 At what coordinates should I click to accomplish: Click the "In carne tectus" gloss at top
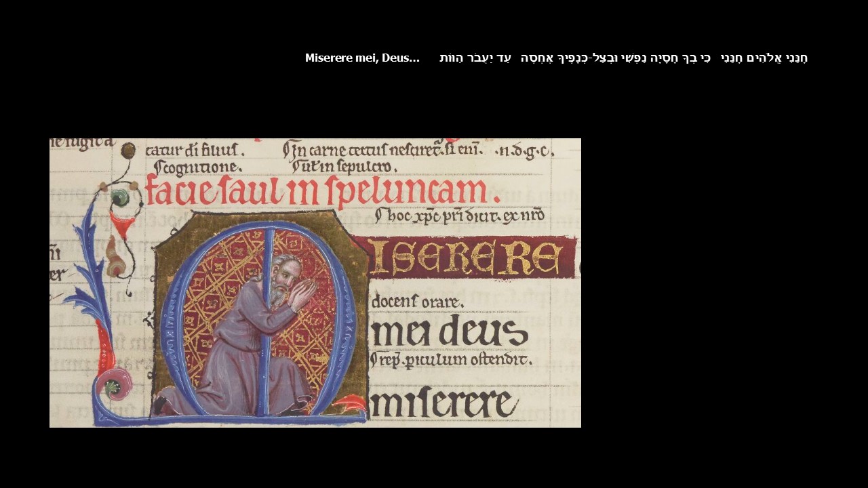coord(381,150)
